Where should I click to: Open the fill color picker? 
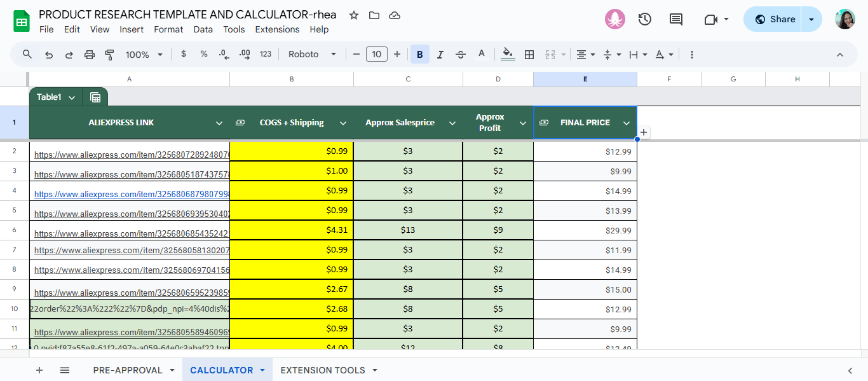507,55
